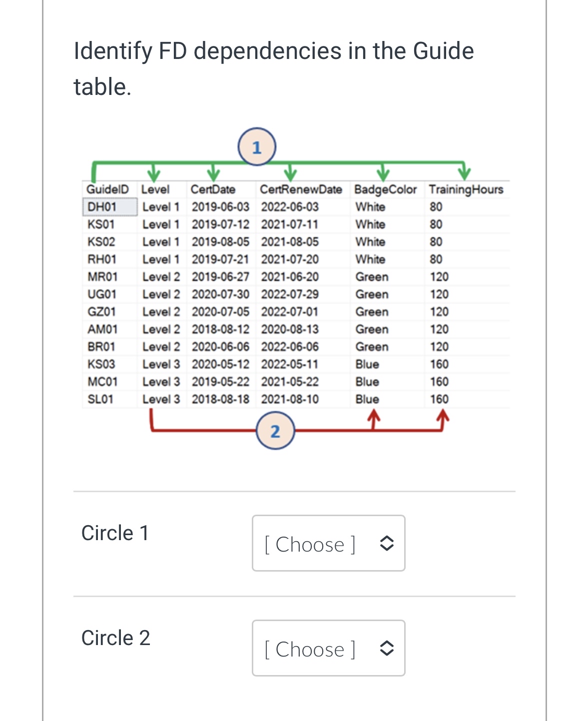
Task: Click the green arrow above CertDate column
Action: [x=214, y=172]
